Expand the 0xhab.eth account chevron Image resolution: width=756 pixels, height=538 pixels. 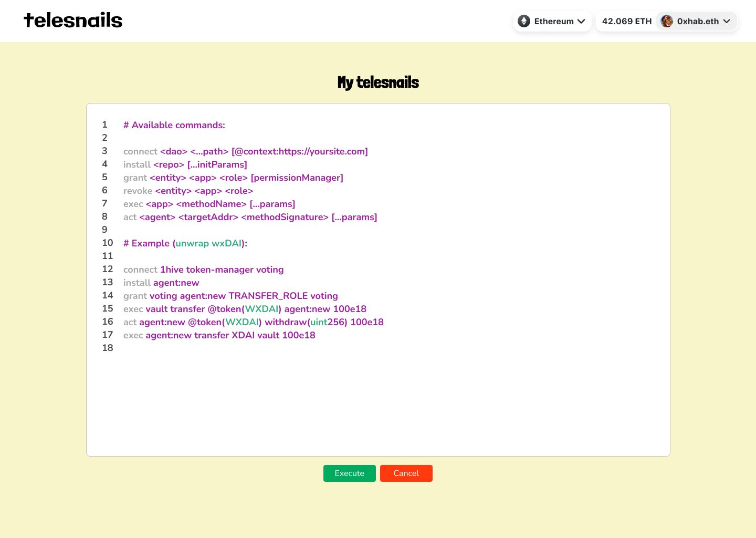727,21
